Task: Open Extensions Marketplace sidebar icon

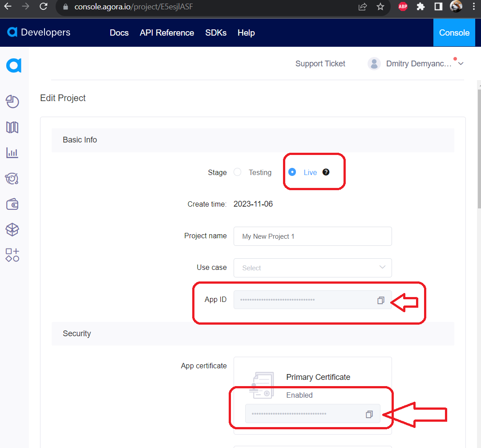Action: click(x=12, y=255)
